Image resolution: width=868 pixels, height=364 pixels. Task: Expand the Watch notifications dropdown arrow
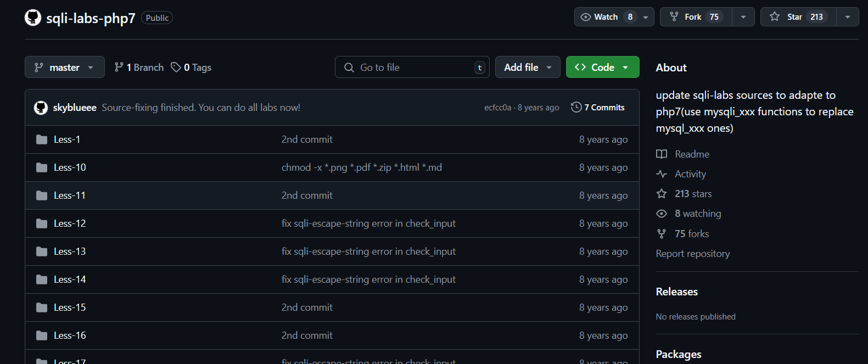646,17
